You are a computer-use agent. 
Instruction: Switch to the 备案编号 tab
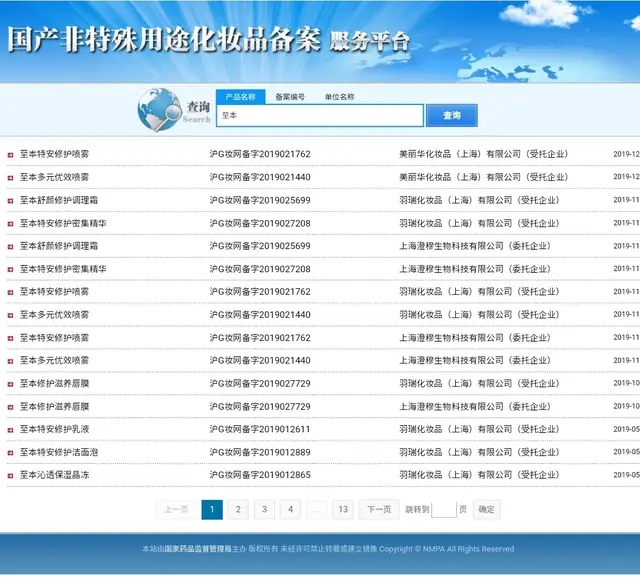click(x=290, y=97)
